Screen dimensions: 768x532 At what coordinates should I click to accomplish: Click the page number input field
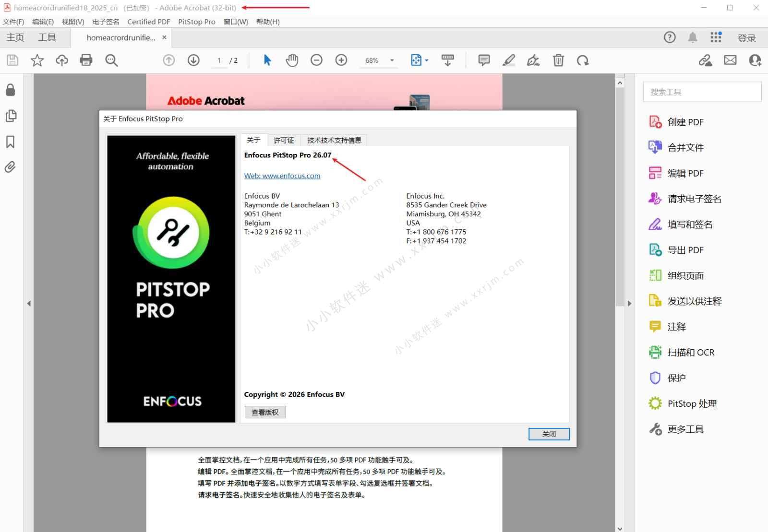coord(219,60)
